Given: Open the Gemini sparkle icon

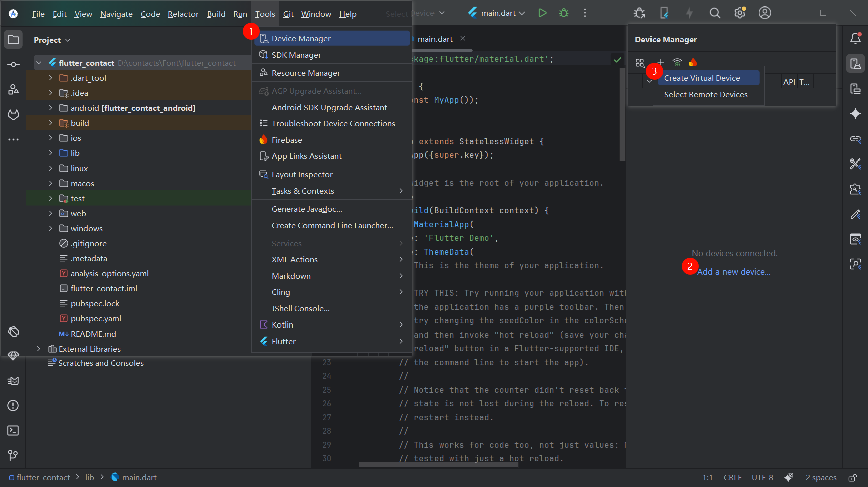Looking at the screenshot, I should click(855, 114).
